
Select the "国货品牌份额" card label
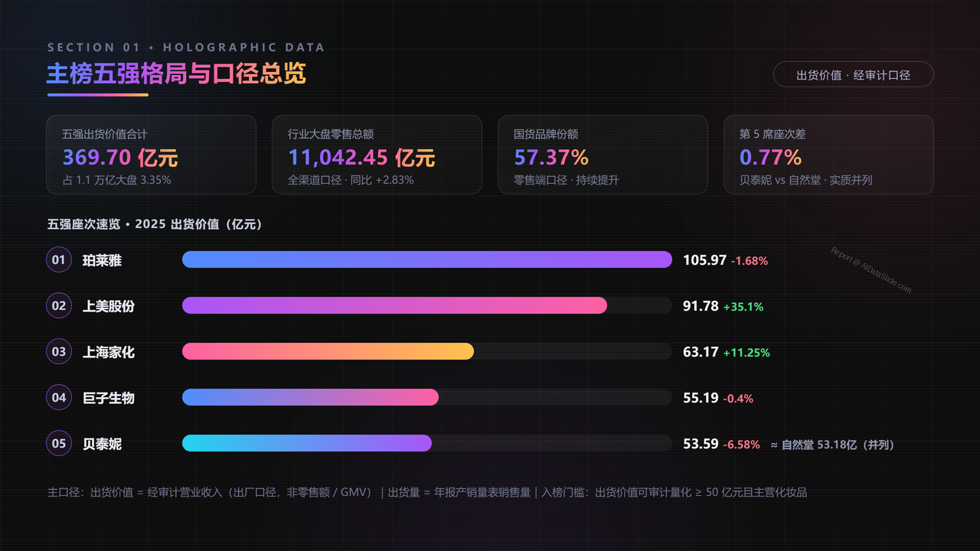[546, 134]
